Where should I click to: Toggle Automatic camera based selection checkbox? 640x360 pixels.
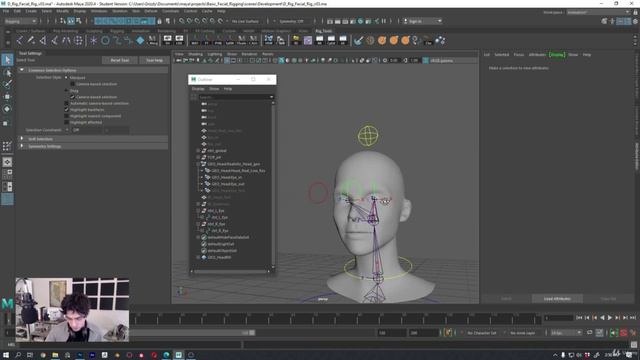coord(66,103)
